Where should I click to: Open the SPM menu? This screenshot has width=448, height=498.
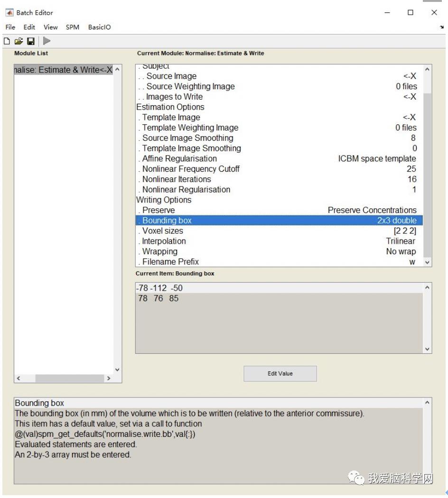click(73, 28)
